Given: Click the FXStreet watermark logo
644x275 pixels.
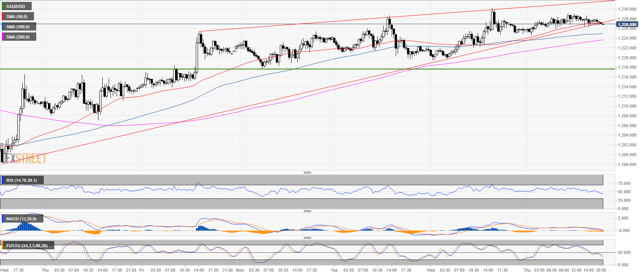Looking at the screenshot, I should tap(26, 158).
